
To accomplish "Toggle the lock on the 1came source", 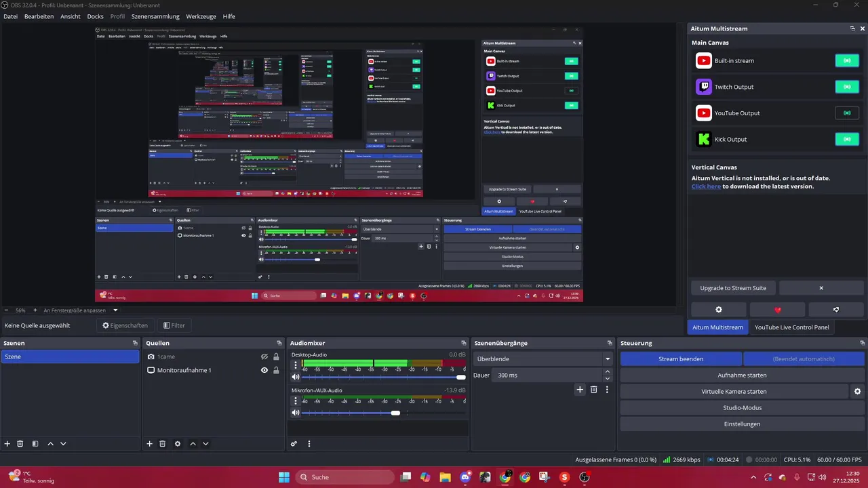I will (276, 357).
